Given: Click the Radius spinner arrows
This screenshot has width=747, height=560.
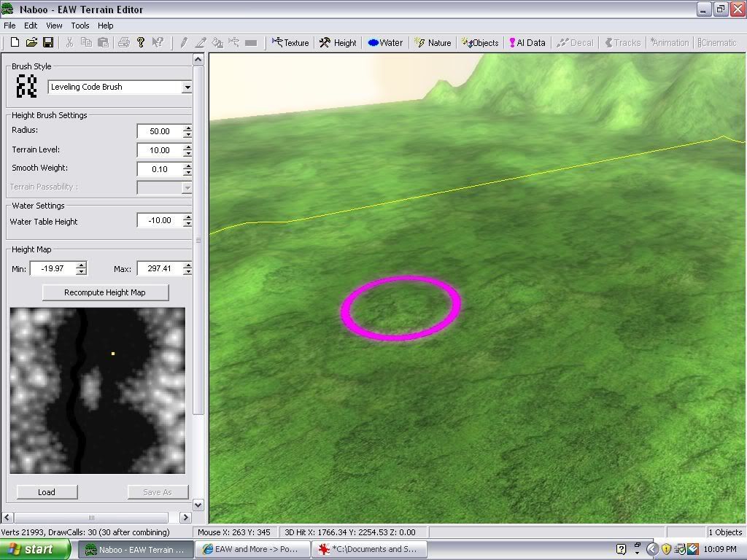Looking at the screenshot, I should coord(187,131).
